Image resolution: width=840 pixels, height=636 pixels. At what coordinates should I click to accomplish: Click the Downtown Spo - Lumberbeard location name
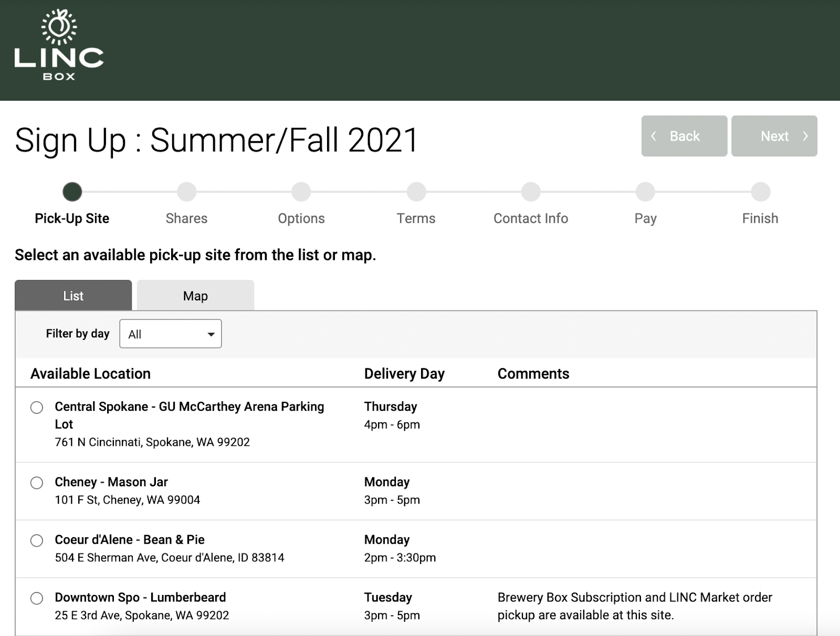pos(140,598)
